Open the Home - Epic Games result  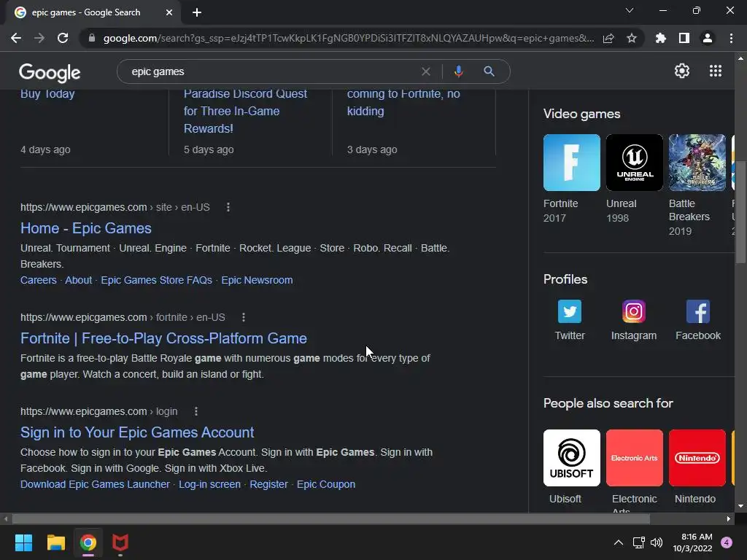coord(86,228)
